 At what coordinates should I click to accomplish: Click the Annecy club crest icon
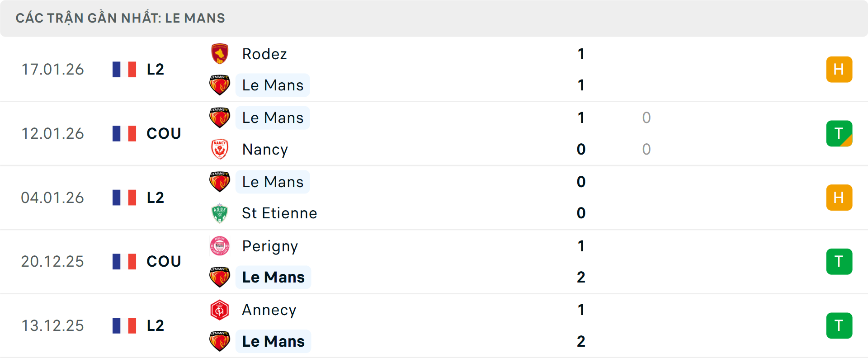coord(220,310)
